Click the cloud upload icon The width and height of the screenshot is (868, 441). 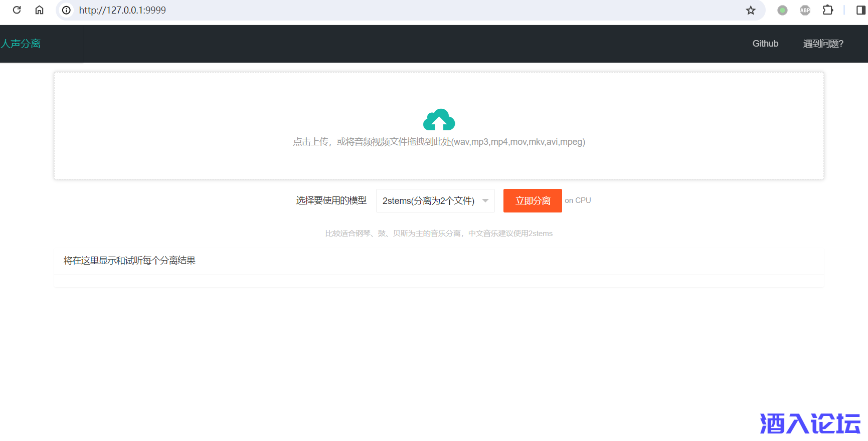439,120
